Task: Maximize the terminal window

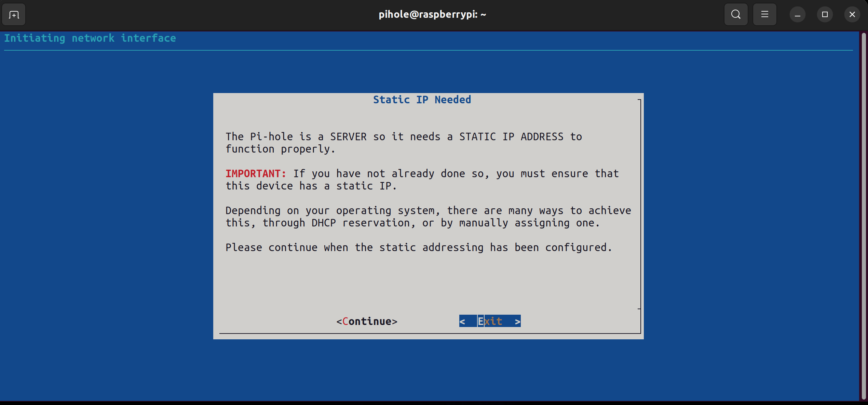Action: pyautogui.click(x=825, y=15)
